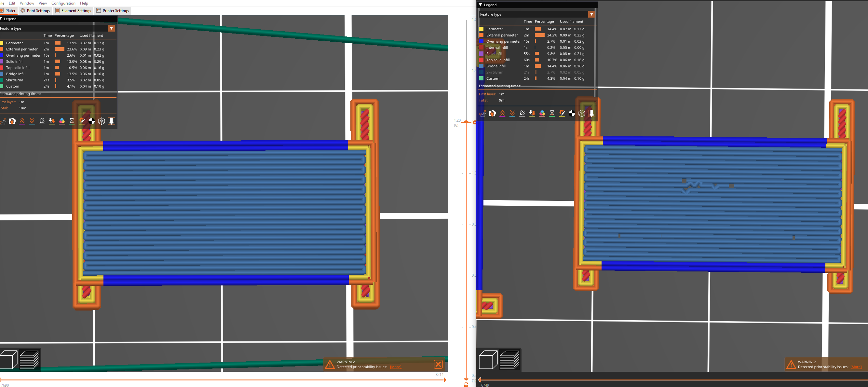Hide Bridge infill feature in left legend

pyautogui.click(x=16, y=74)
